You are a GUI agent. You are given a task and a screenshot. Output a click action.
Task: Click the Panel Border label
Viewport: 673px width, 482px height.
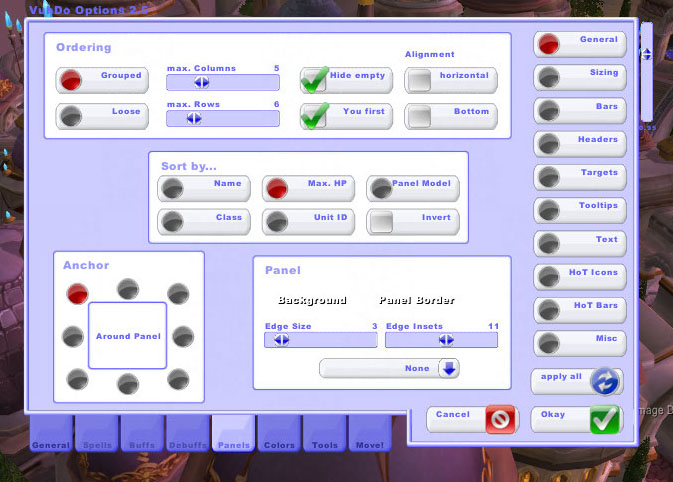pos(417,300)
